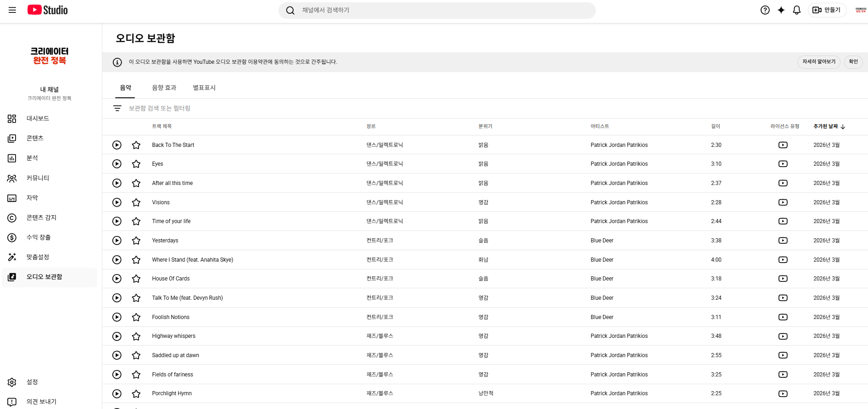This screenshot has height=409, width=868.
Task: Toggle the star for Yesterdays track
Action: coord(136,241)
